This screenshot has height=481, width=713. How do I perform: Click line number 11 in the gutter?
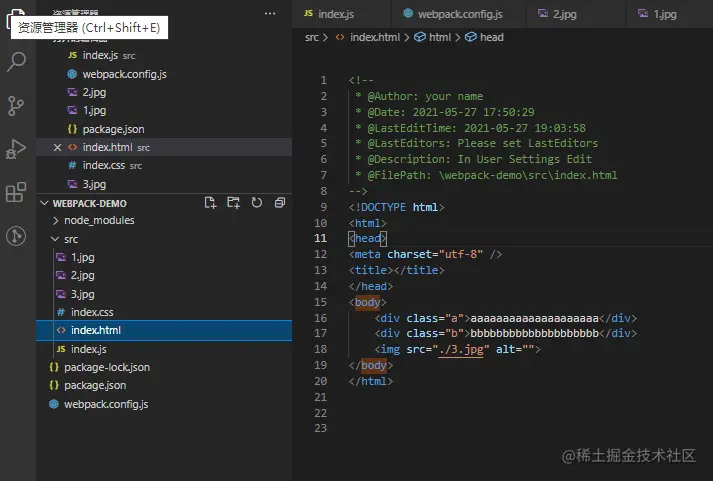click(321, 238)
